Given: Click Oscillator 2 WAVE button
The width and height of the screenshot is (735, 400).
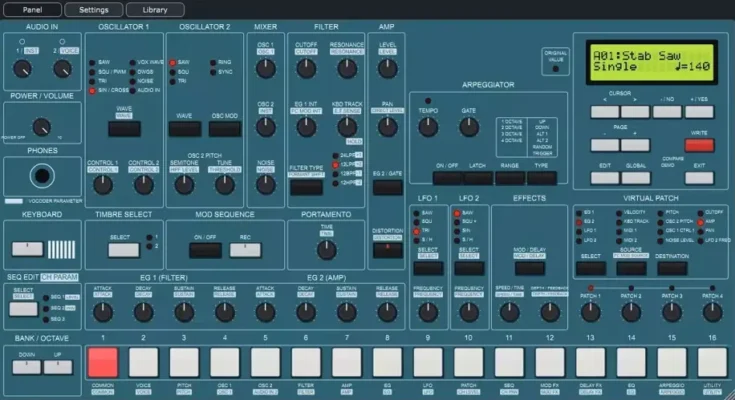Looking at the screenshot, I should coord(185,129).
